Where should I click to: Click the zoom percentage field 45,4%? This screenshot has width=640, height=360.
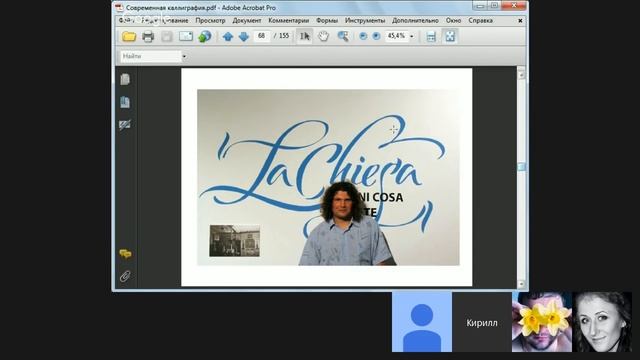coord(396,36)
